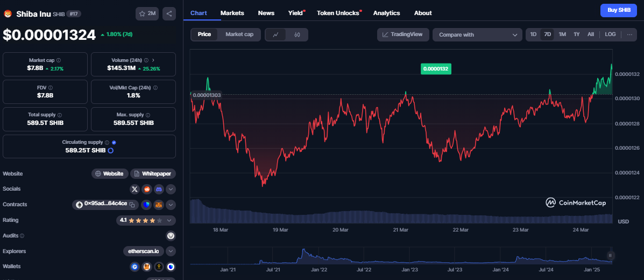Switch chart to Market cap view
The width and height of the screenshot is (644, 280).
pos(239,34)
